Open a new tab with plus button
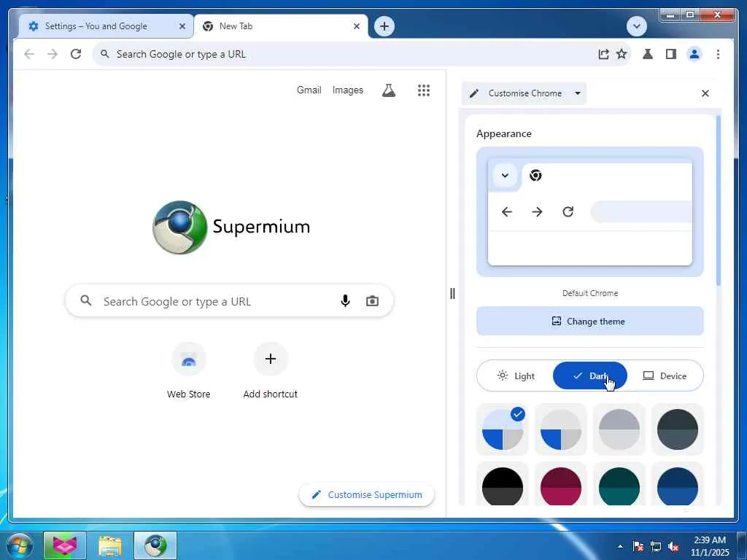 (384, 26)
